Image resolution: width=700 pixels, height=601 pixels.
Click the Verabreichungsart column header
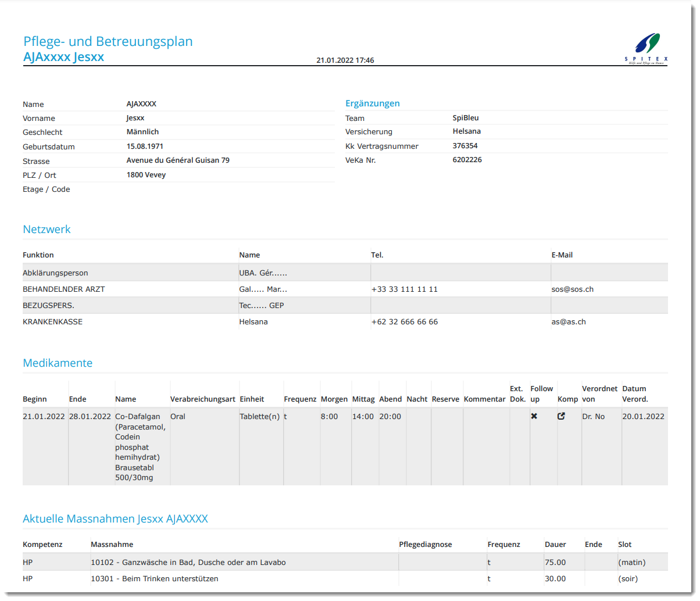coord(202,399)
